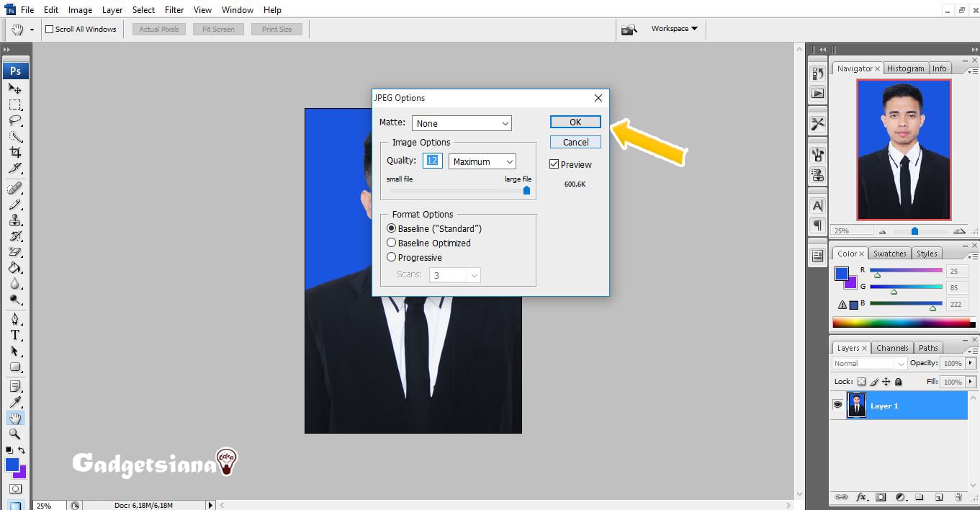Open the Scans dropdown
980x510 pixels.
pyautogui.click(x=455, y=275)
